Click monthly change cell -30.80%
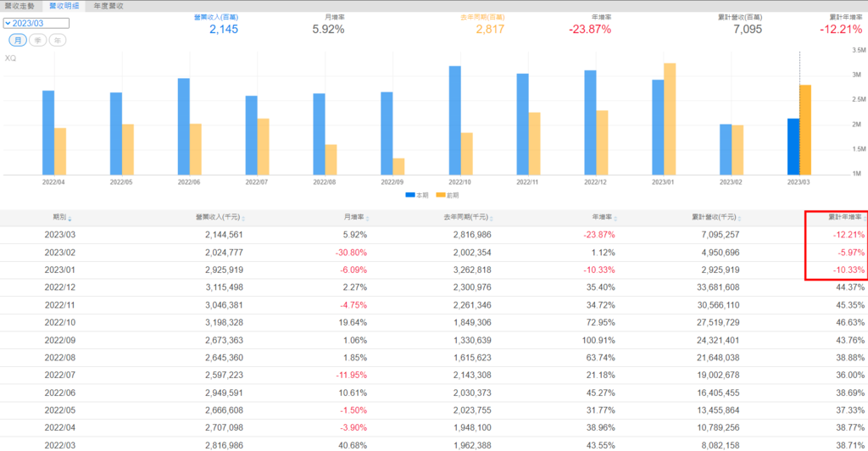The height and width of the screenshot is (451, 868). tap(352, 253)
